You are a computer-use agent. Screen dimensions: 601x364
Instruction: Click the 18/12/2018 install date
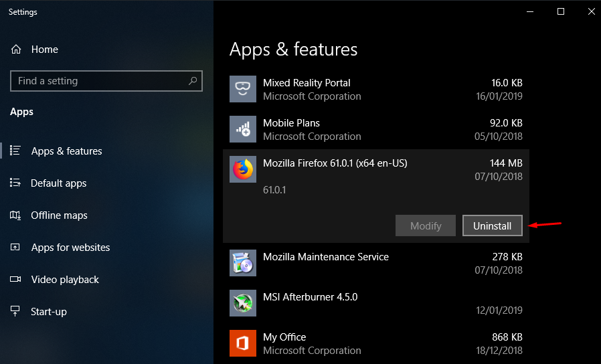tap(499, 351)
